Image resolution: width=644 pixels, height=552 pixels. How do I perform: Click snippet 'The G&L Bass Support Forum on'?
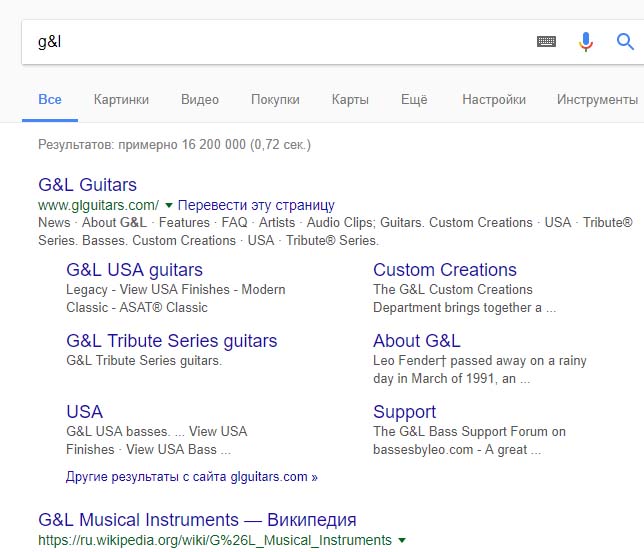pyautogui.click(x=469, y=432)
